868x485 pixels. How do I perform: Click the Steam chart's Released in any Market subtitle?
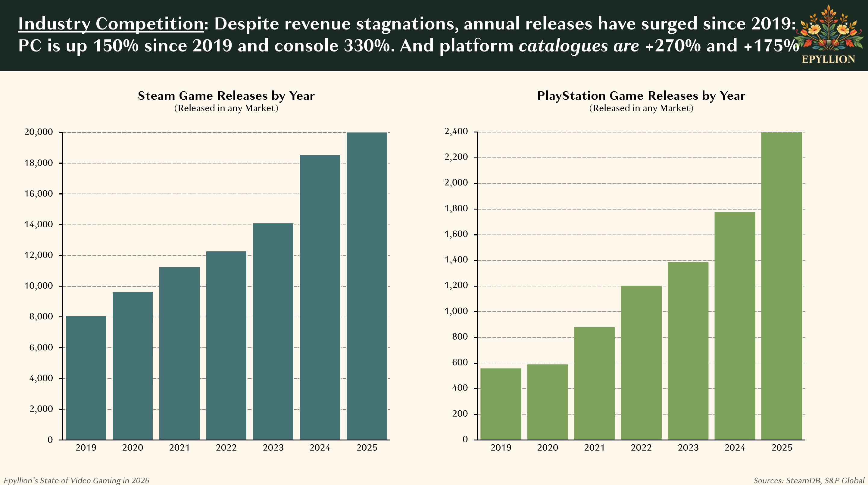click(226, 108)
